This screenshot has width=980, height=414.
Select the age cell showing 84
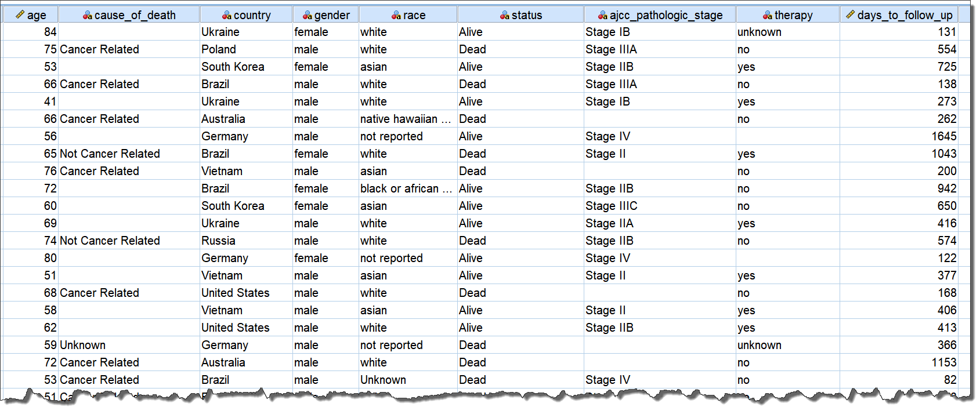(50, 32)
